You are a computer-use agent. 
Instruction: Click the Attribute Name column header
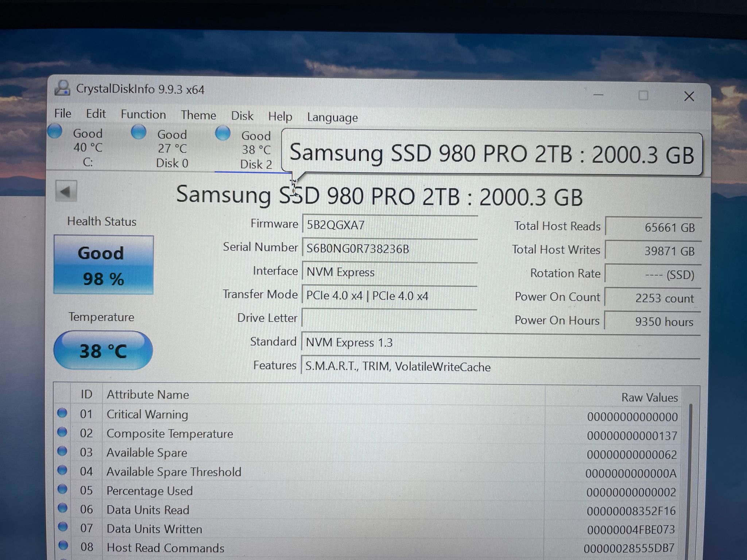tap(148, 394)
